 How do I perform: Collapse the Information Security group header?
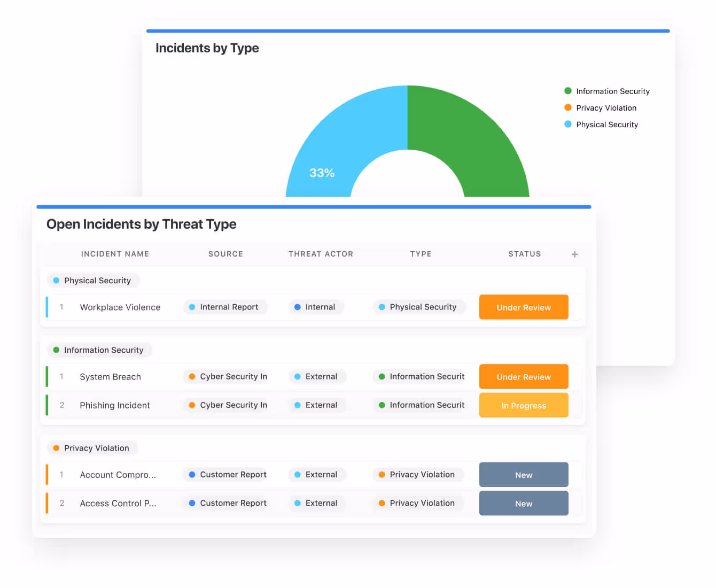coord(99,350)
